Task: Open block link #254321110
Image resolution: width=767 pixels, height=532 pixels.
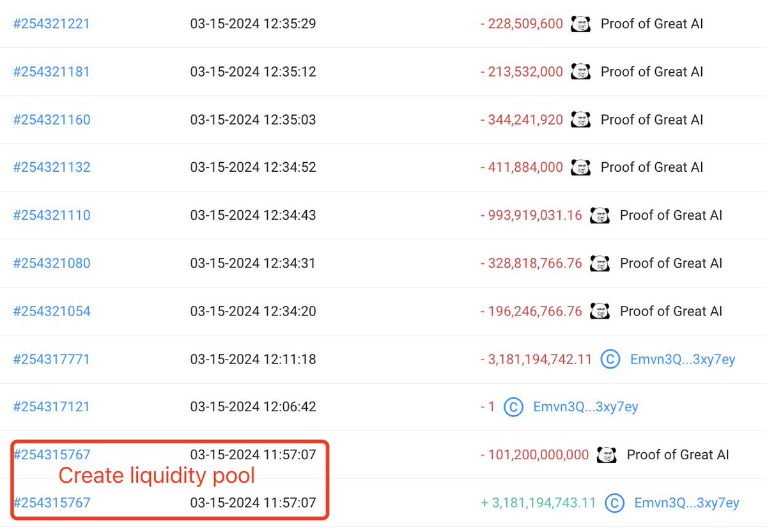Action: click(x=52, y=215)
